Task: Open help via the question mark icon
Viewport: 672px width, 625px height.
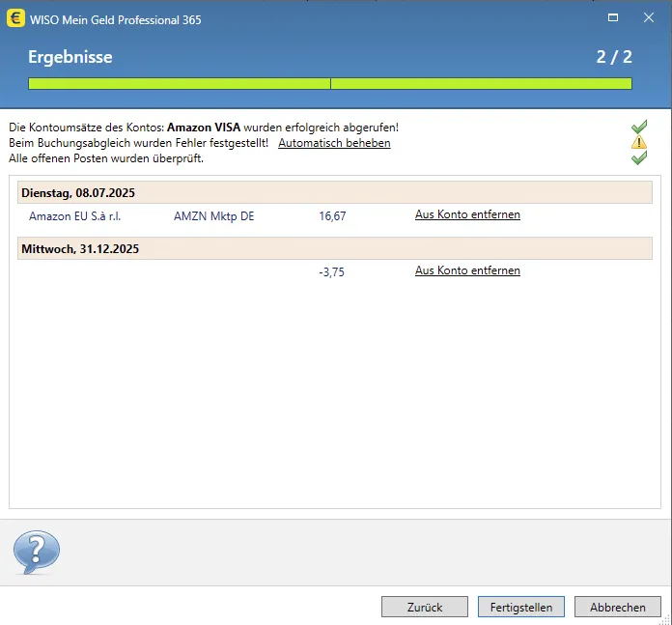Action: 36,553
